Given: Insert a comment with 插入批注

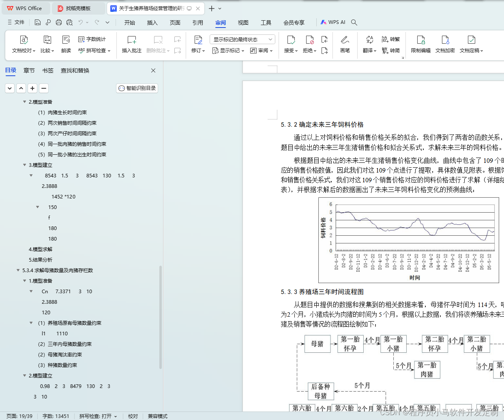Looking at the screenshot, I should (131, 44).
